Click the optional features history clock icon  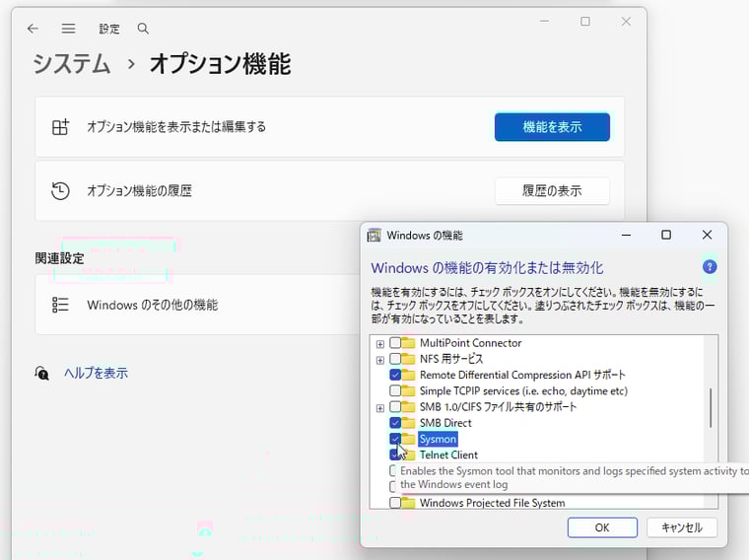60,190
